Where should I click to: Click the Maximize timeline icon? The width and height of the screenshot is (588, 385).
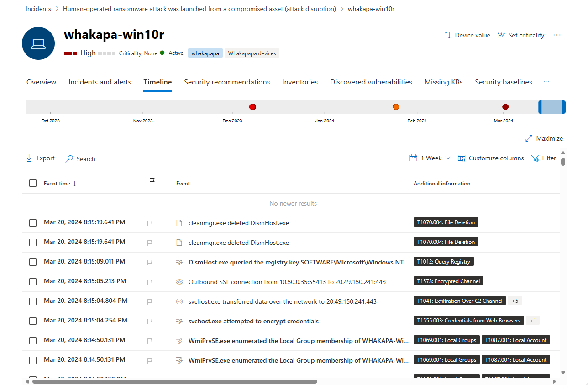point(529,138)
